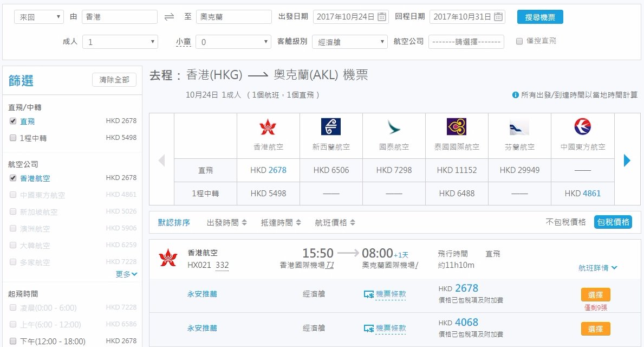Screen dimensions: 644x347
Task: Open the 來回 trip type dropdown
Action: (39, 17)
